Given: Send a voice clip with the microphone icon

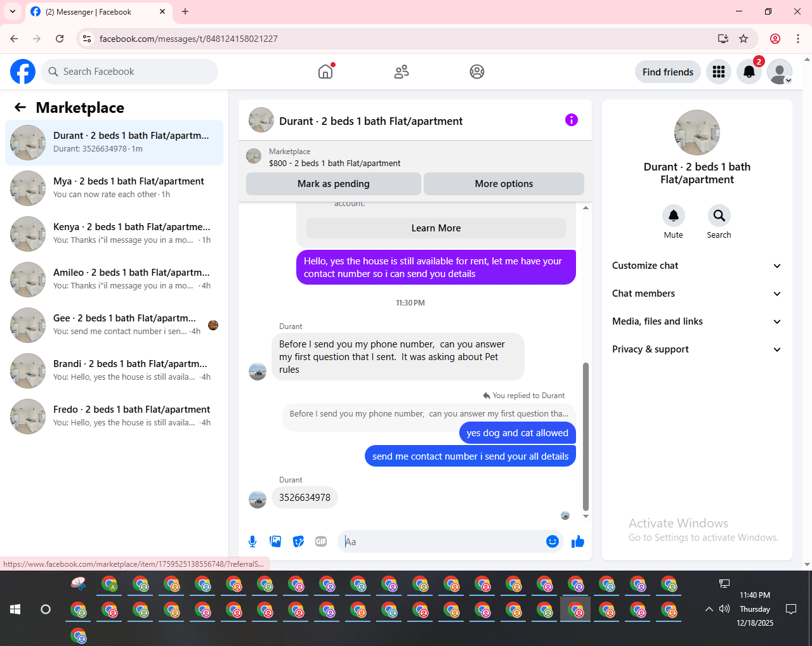Looking at the screenshot, I should point(252,541).
